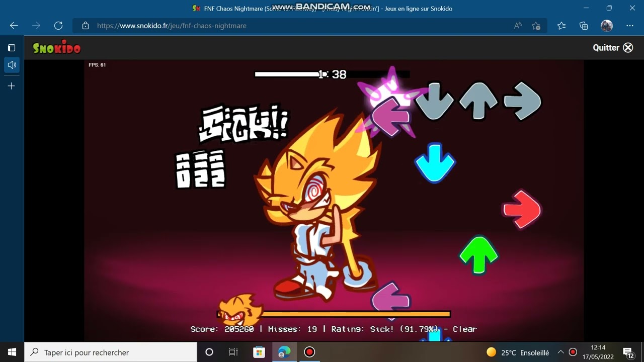Open browser Collections
644x362 pixels.
(584, 26)
